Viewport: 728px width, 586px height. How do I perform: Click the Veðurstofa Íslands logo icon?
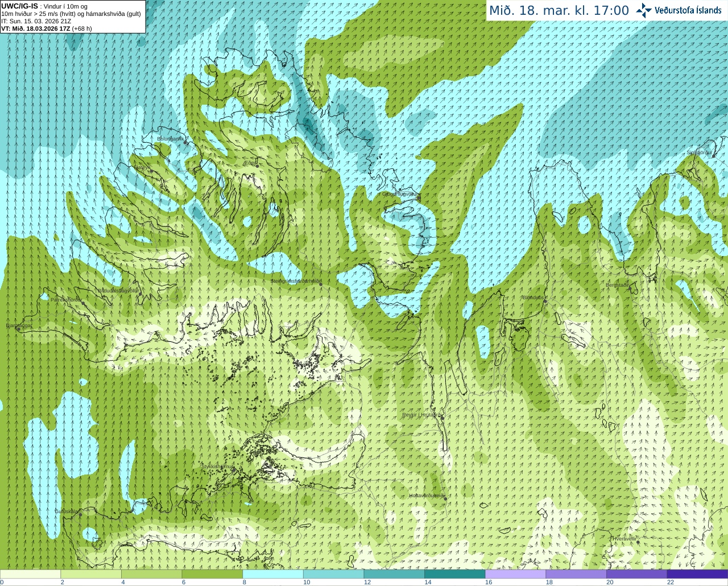(x=644, y=10)
